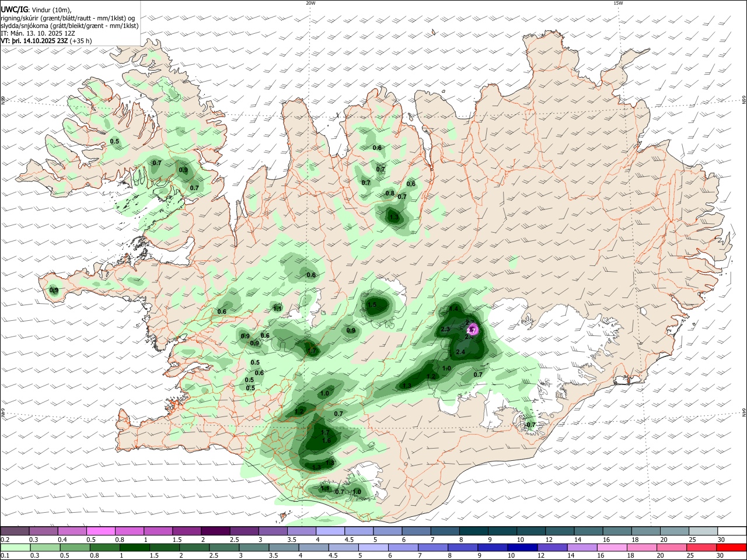Click the magenta snow swatch starting at 1.5

pos(186,531)
